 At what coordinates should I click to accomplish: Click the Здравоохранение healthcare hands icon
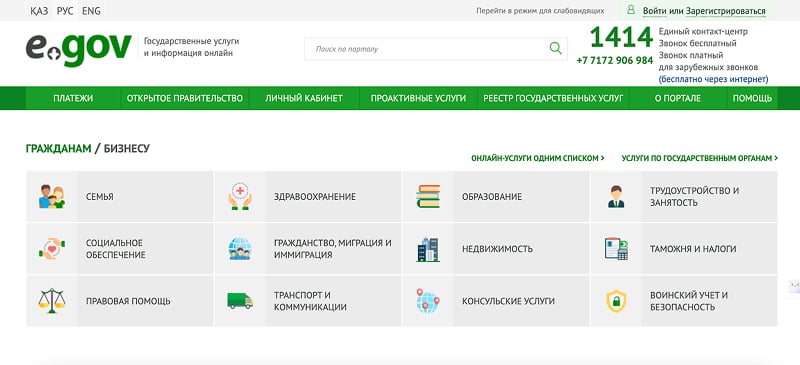click(x=240, y=197)
